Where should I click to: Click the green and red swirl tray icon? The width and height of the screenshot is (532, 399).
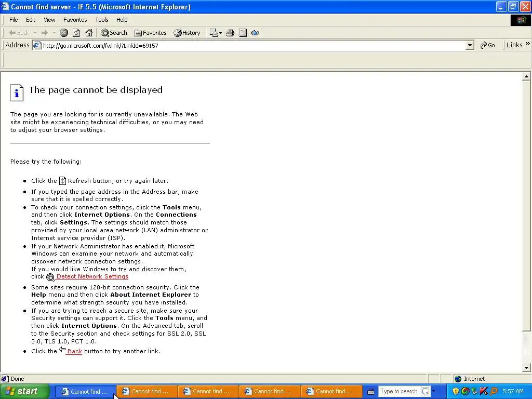pos(465,391)
